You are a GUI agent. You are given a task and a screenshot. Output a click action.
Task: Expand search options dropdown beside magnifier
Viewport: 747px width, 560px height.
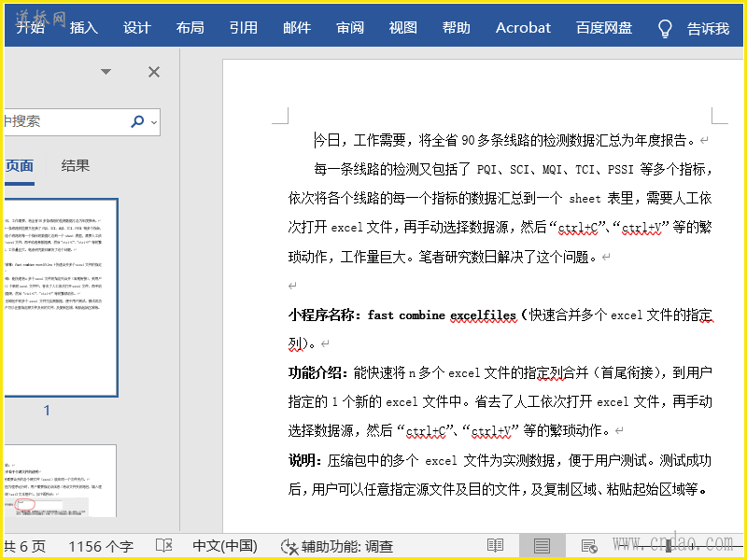click(154, 121)
